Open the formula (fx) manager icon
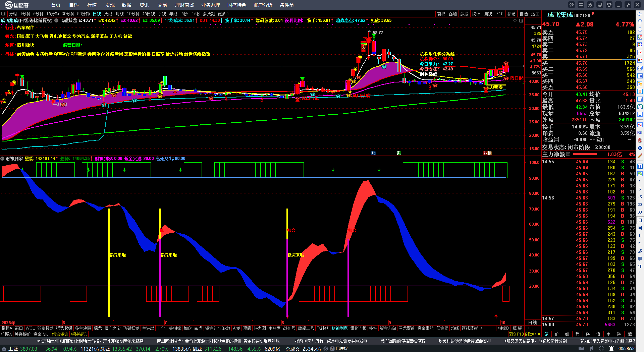Screen dimensions: 644x352 pyautogui.click(x=590, y=5)
